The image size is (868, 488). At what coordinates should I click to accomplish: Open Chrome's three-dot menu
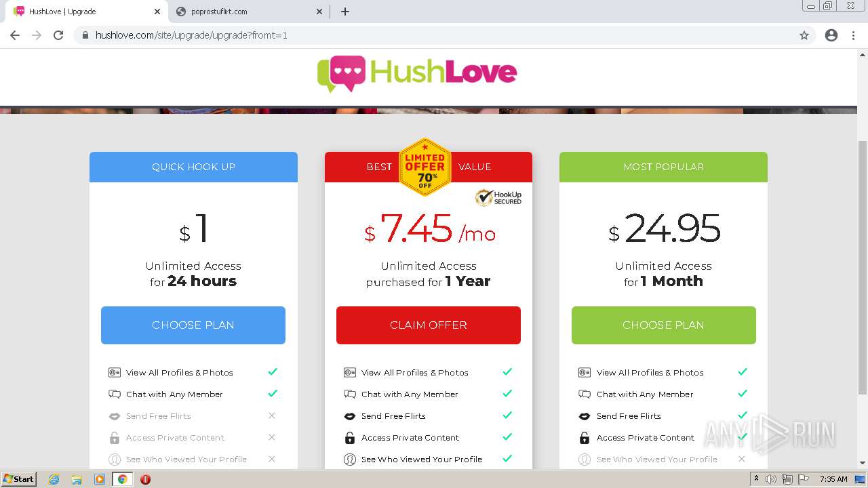coord(854,35)
